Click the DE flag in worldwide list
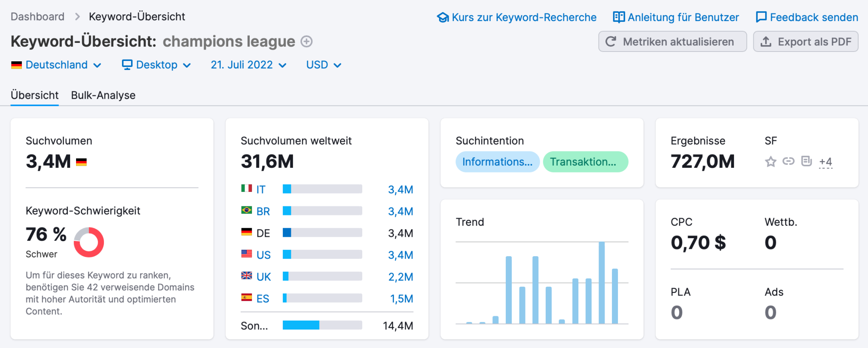This screenshot has height=348, width=868. coord(247,232)
